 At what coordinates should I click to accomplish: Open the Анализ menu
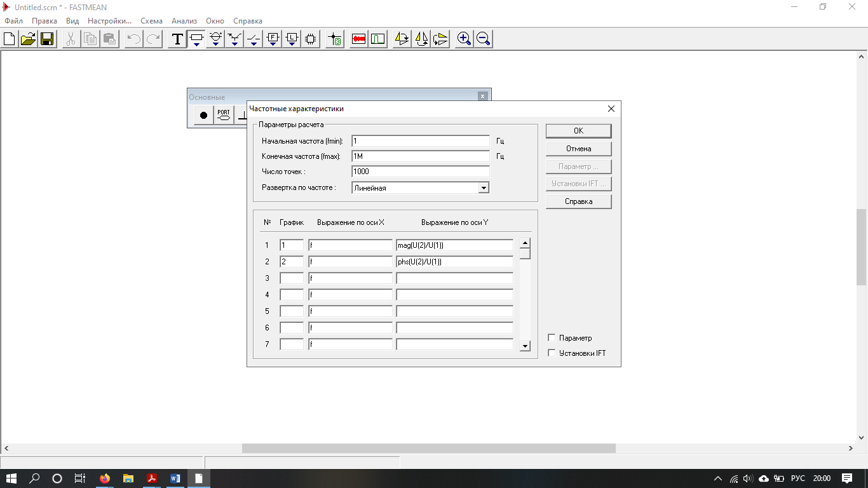click(x=184, y=21)
